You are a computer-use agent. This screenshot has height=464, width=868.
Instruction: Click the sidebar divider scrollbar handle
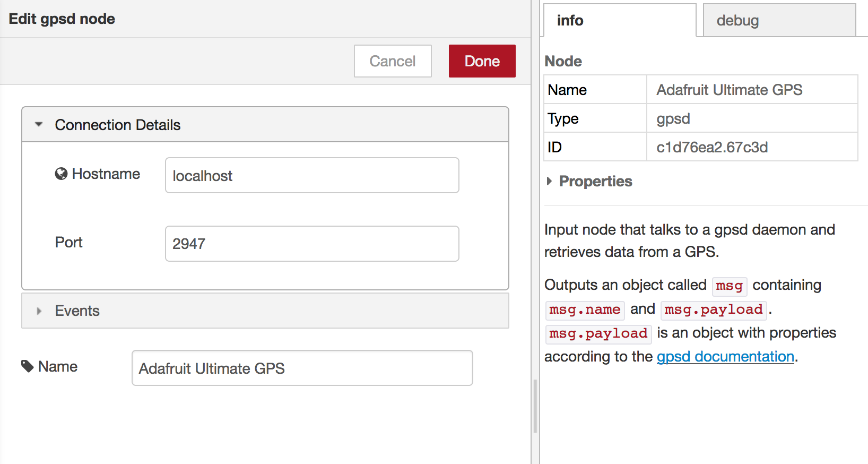[535, 406]
